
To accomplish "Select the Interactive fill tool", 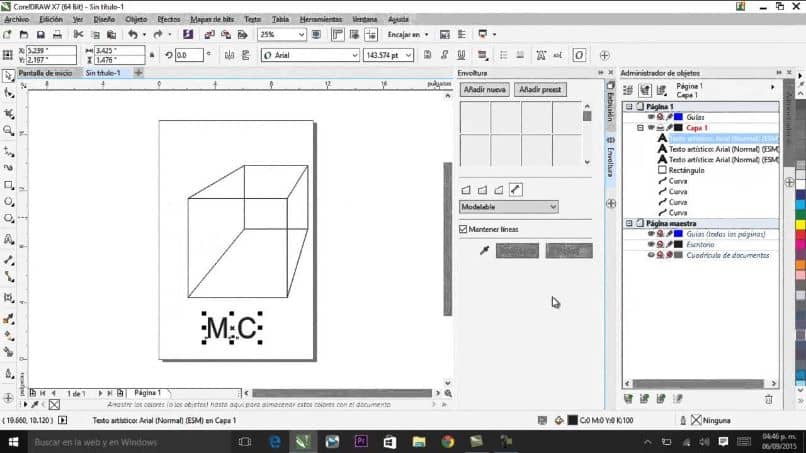I will click(8, 336).
